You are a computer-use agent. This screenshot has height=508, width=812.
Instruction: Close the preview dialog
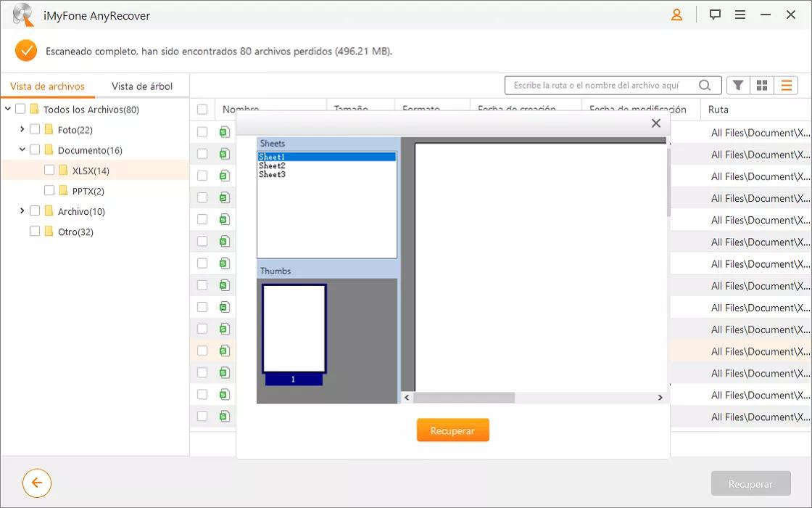[x=656, y=123]
